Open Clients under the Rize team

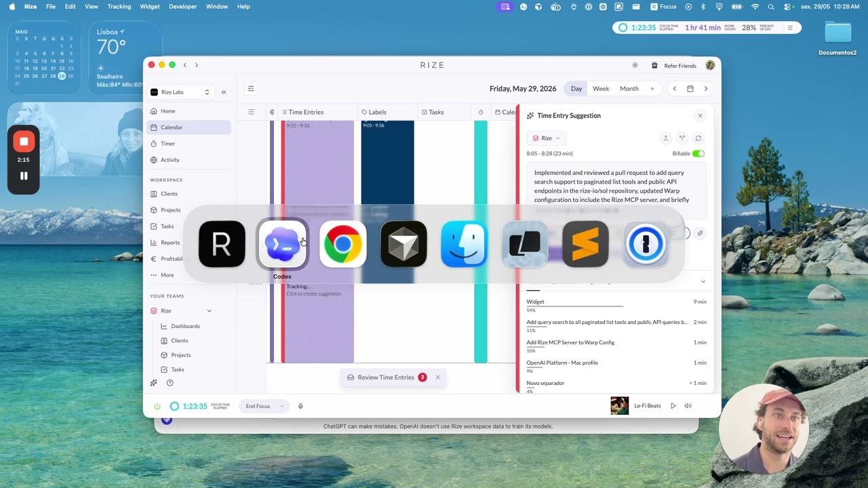coord(180,341)
